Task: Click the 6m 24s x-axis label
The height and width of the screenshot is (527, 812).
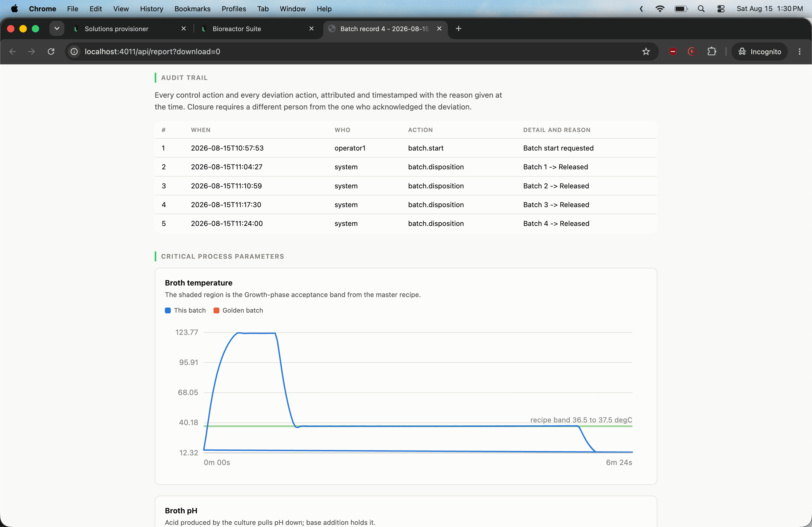Action: pyautogui.click(x=619, y=462)
